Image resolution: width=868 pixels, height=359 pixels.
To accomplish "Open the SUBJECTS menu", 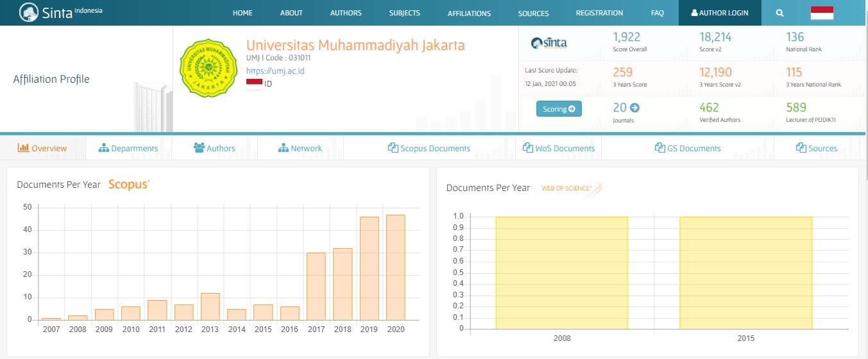I will pos(404,13).
